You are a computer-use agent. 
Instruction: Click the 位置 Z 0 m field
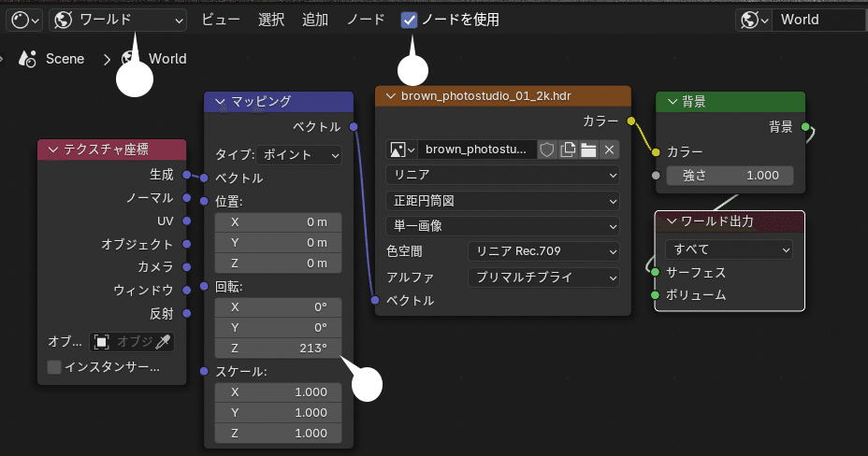(x=279, y=264)
